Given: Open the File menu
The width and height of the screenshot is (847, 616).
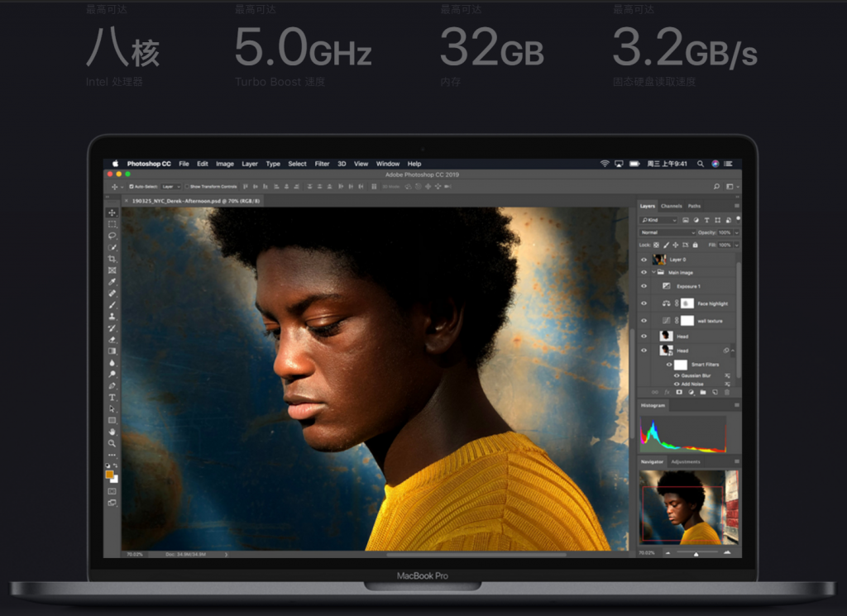Looking at the screenshot, I should [x=184, y=164].
